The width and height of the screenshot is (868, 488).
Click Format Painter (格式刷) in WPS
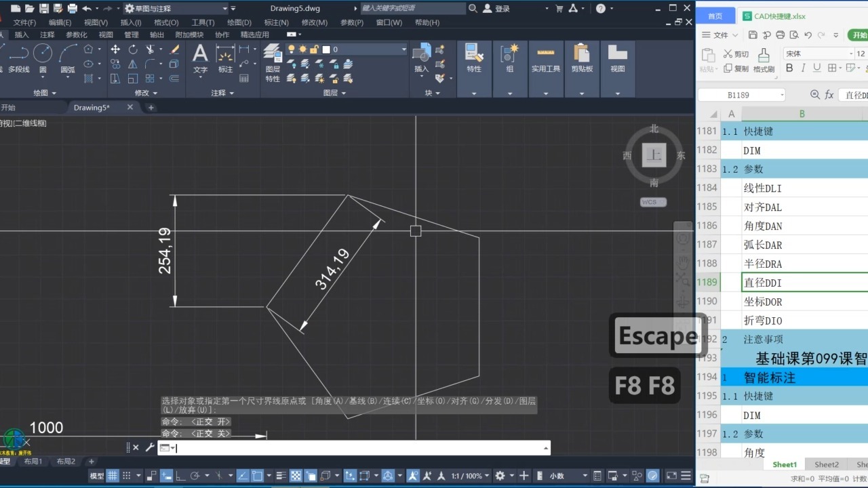[764, 61]
